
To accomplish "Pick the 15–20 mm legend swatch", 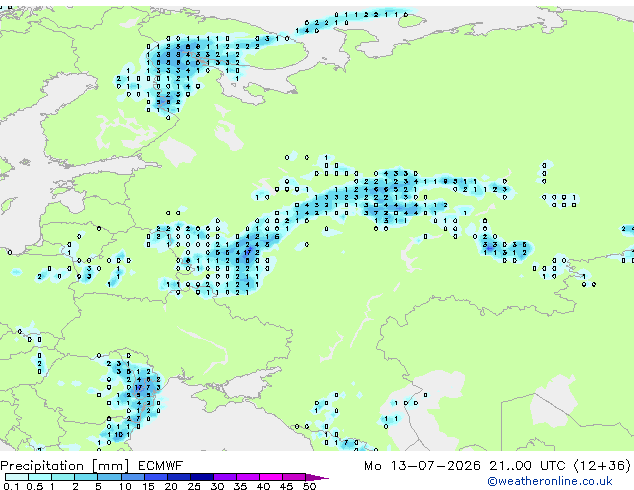I will [x=156, y=477].
